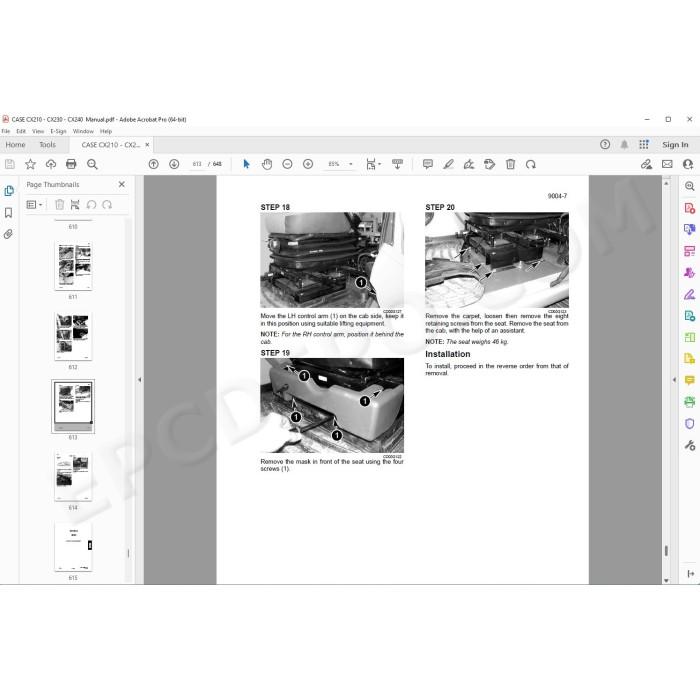Select the highlighter pen tool
This screenshot has height=700, width=700.
[448, 164]
